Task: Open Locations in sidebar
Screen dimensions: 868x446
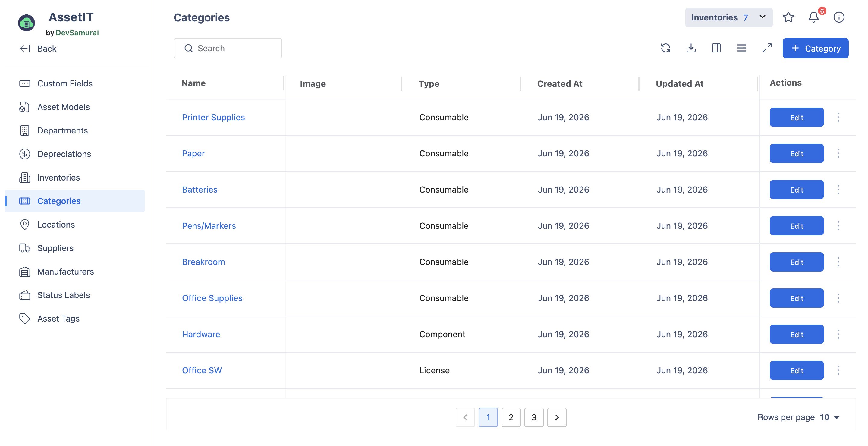Action: (x=75, y=224)
